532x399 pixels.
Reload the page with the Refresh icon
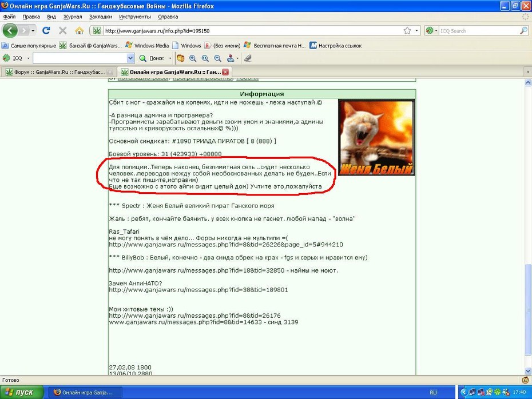[46, 30]
